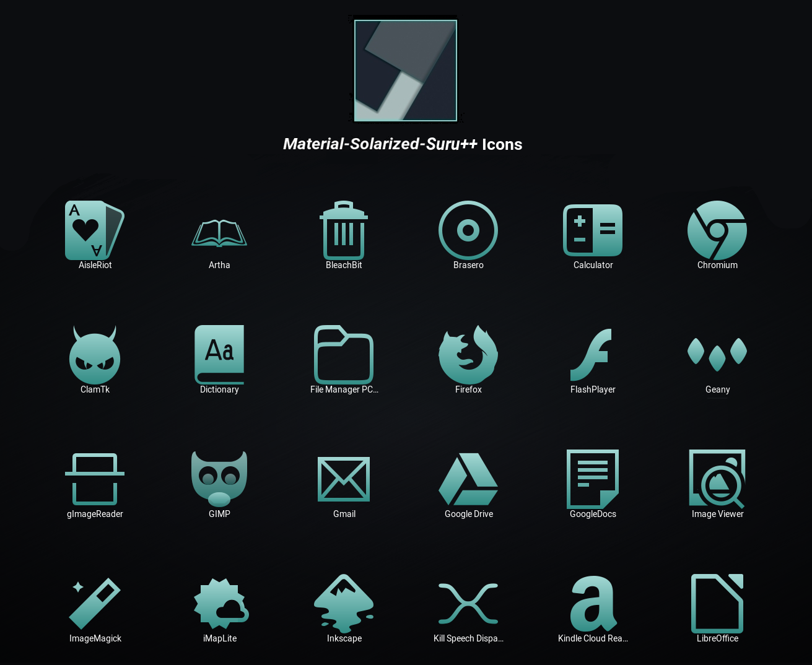Open the Chromium browser icon
The width and height of the screenshot is (812, 665).
pyautogui.click(x=717, y=230)
